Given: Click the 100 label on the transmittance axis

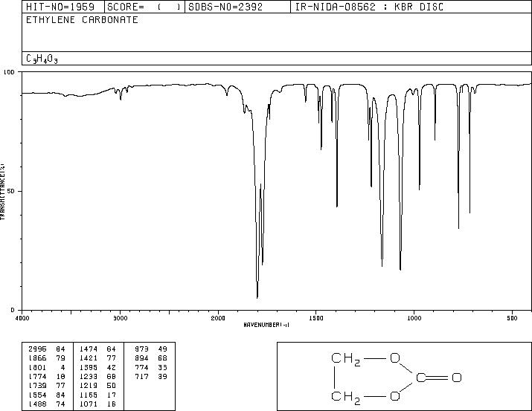Looking at the screenshot, I should pos(9,72).
